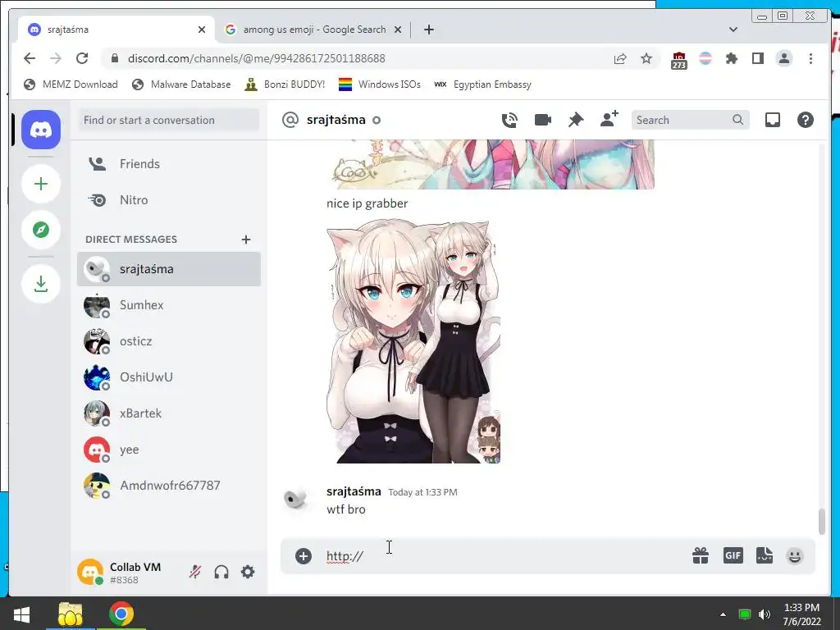Click IP extension icon with 273 badge
This screenshot has width=840, height=630.
(678, 60)
